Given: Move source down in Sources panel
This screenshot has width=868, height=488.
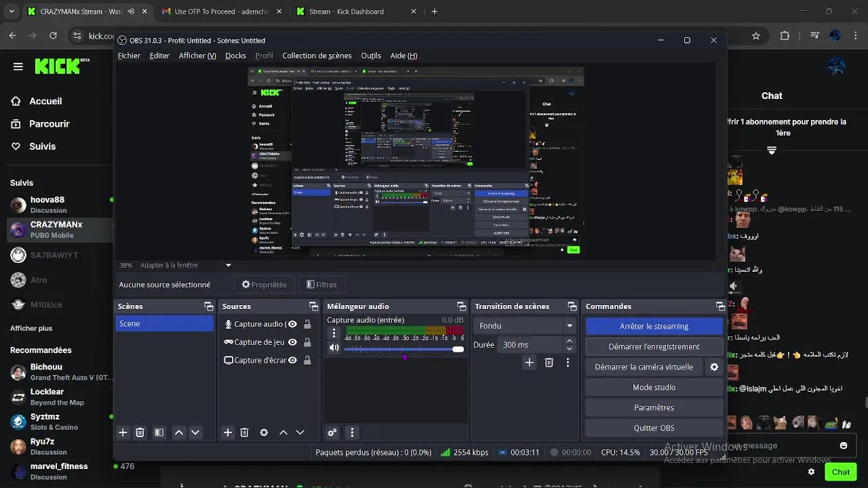Looking at the screenshot, I should pos(300,432).
